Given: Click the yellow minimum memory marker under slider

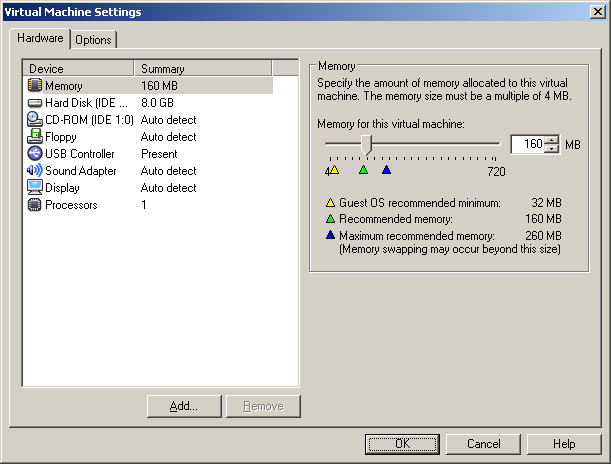Looking at the screenshot, I should click(x=334, y=170).
